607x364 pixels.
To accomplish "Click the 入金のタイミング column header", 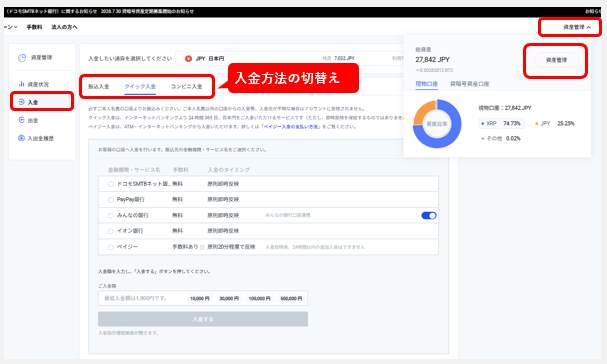I will pos(229,170).
